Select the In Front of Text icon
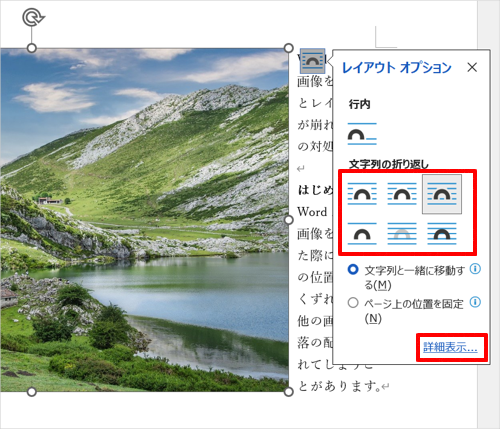The image size is (500, 429). (x=442, y=234)
